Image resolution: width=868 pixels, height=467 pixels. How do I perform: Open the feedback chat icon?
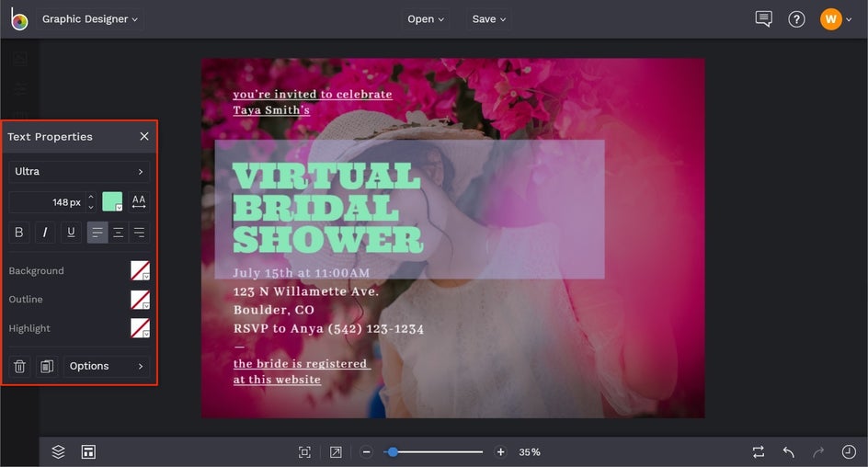point(763,18)
